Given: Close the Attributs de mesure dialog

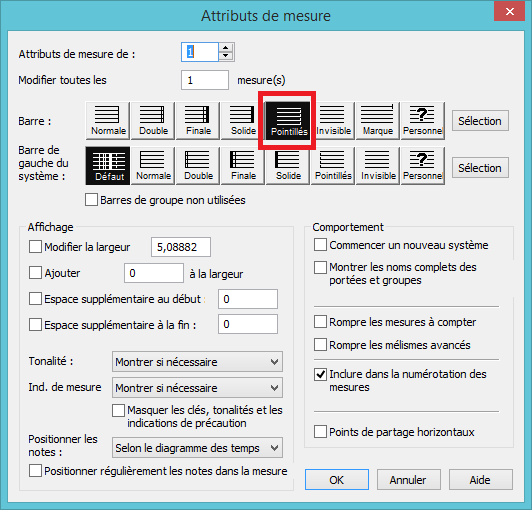Looking at the screenshot, I should pyautogui.click(x=509, y=12).
